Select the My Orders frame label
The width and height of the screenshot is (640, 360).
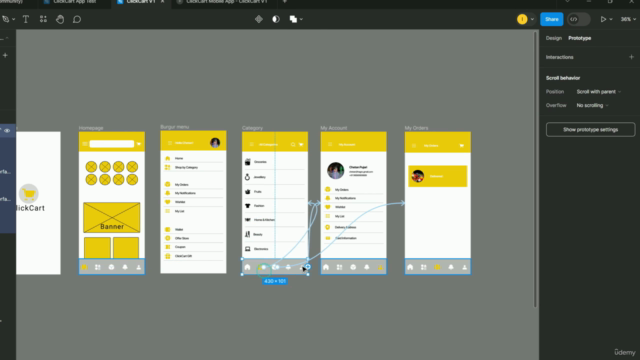[x=416, y=128]
